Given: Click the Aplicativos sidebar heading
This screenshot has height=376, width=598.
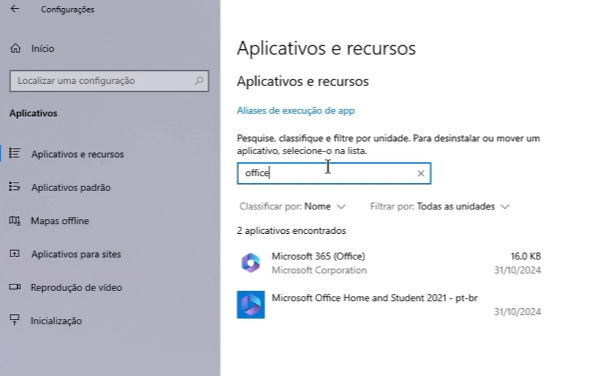Looking at the screenshot, I should (x=33, y=113).
